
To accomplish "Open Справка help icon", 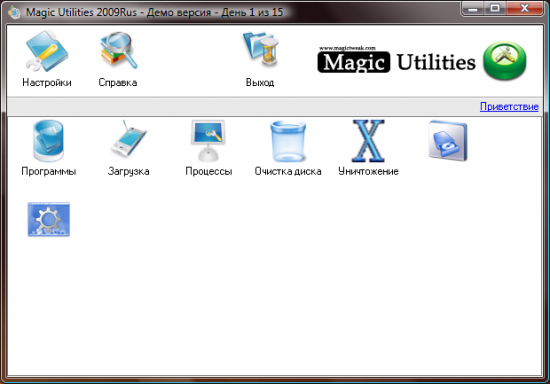I will (119, 50).
